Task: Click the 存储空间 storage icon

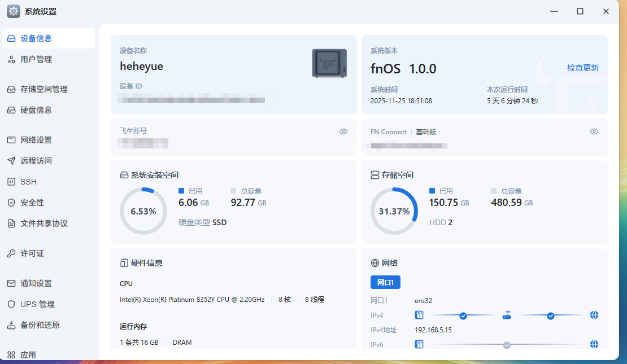Action: [375, 175]
